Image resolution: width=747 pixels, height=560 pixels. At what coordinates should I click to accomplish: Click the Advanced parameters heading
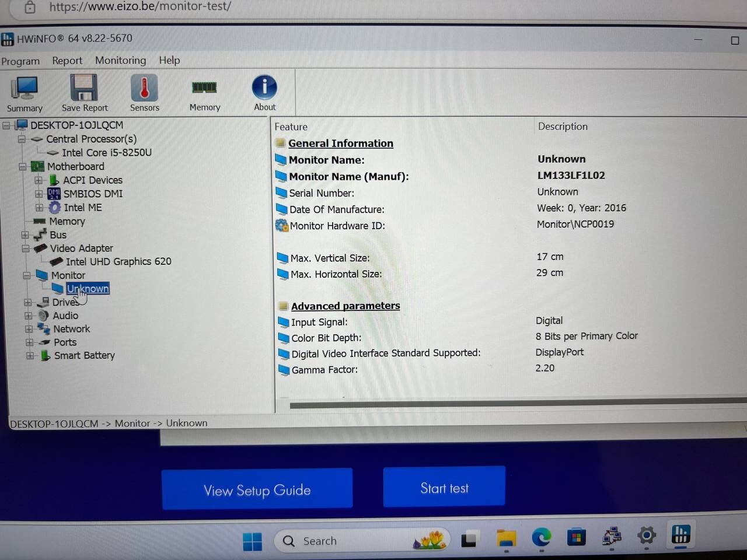(345, 306)
